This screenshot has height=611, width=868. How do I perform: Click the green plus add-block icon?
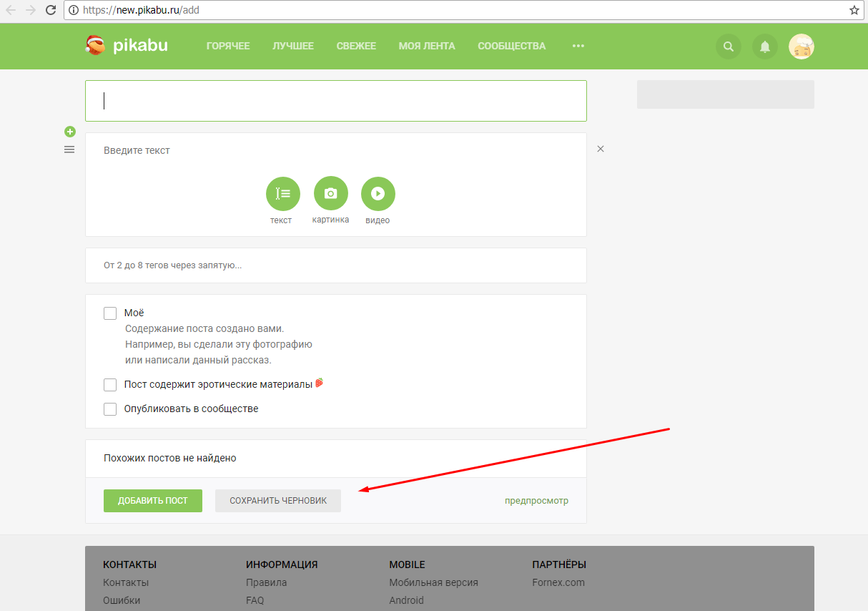pos(69,132)
